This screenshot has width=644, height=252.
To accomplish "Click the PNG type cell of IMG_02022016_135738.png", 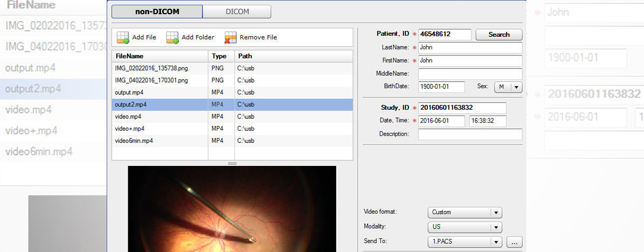I will [221, 68].
